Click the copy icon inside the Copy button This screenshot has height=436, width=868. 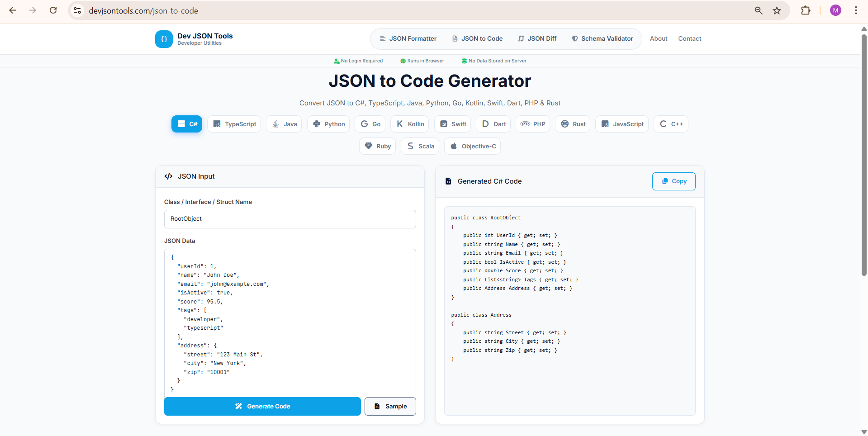(664, 181)
